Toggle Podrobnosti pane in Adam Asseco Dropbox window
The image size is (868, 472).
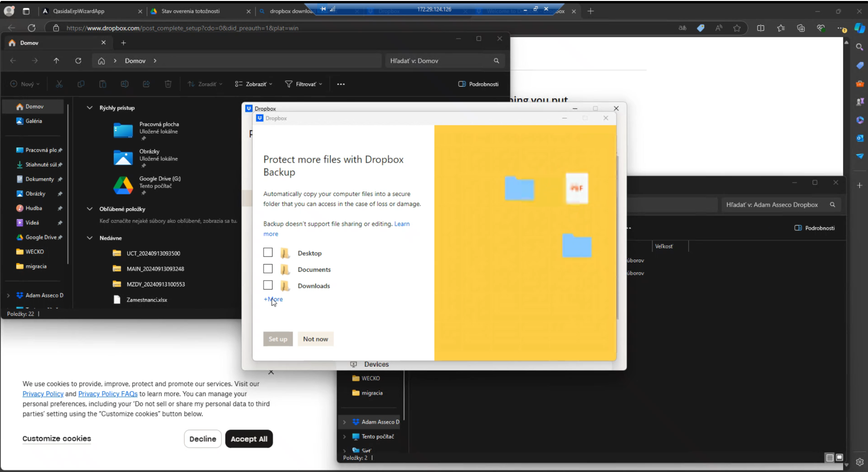coord(814,228)
